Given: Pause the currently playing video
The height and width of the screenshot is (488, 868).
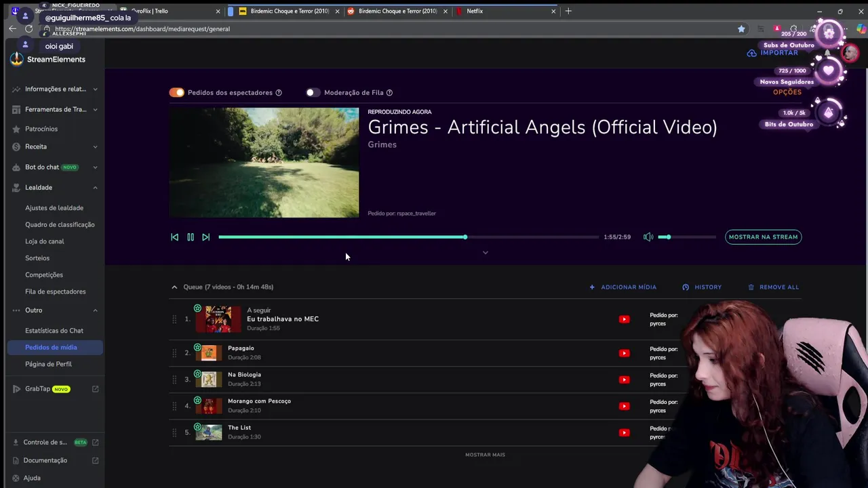Looking at the screenshot, I should point(191,237).
